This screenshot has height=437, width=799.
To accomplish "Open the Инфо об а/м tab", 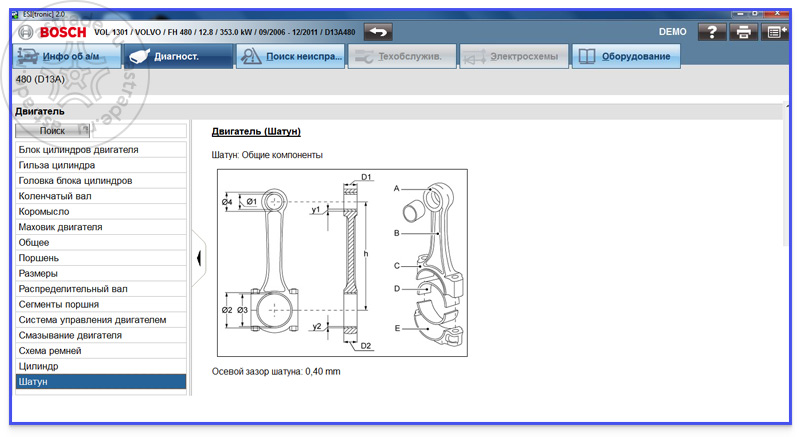I will [x=67, y=56].
